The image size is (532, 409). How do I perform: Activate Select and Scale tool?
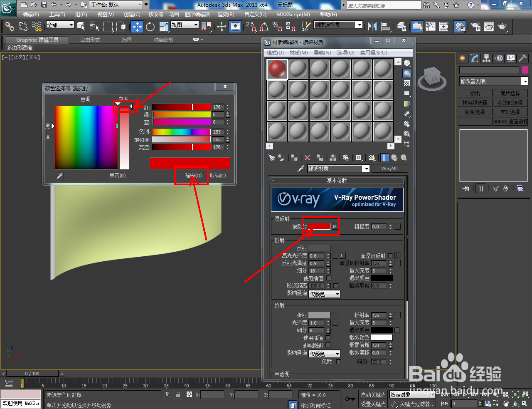163,27
